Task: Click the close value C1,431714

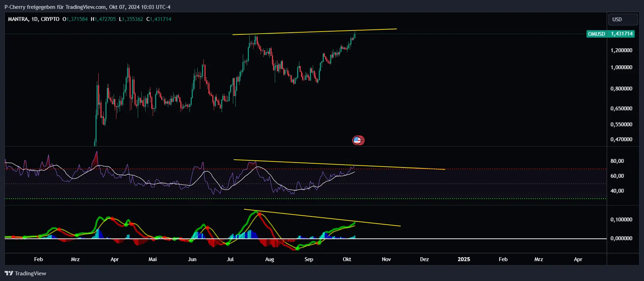Action: [159, 19]
